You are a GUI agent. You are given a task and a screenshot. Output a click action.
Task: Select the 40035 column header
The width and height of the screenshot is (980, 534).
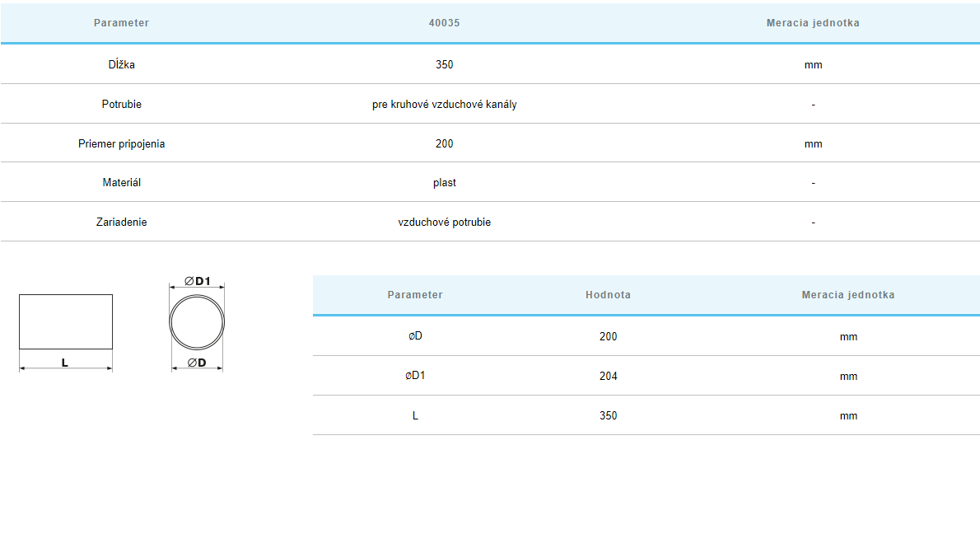pyautogui.click(x=444, y=23)
